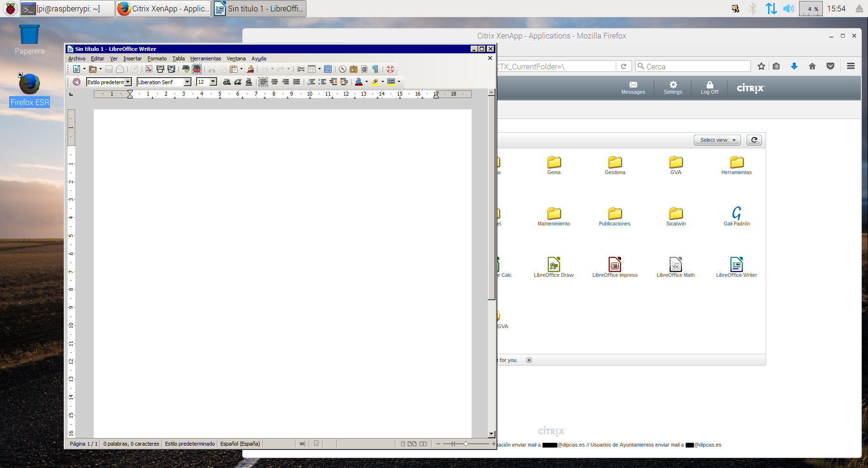Toggle automatic spell checking

[197, 69]
